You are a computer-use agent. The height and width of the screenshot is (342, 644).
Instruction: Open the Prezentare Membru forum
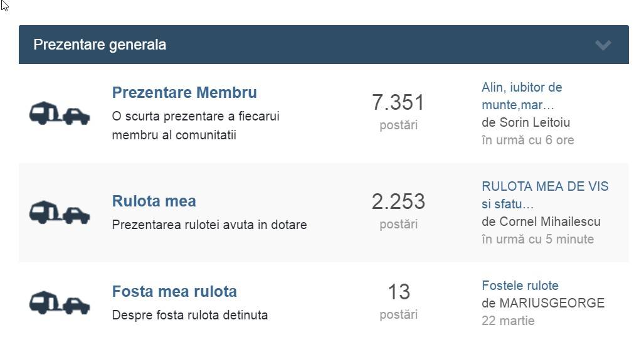tap(184, 92)
